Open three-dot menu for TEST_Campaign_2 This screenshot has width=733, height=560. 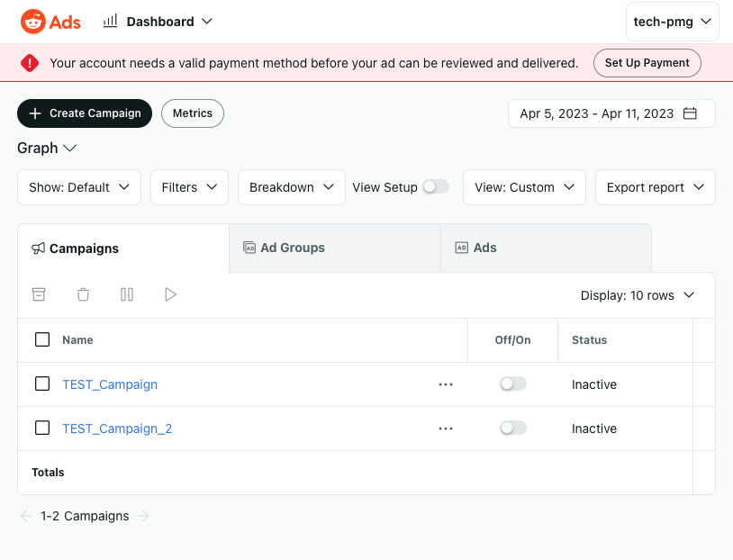coord(445,429)
